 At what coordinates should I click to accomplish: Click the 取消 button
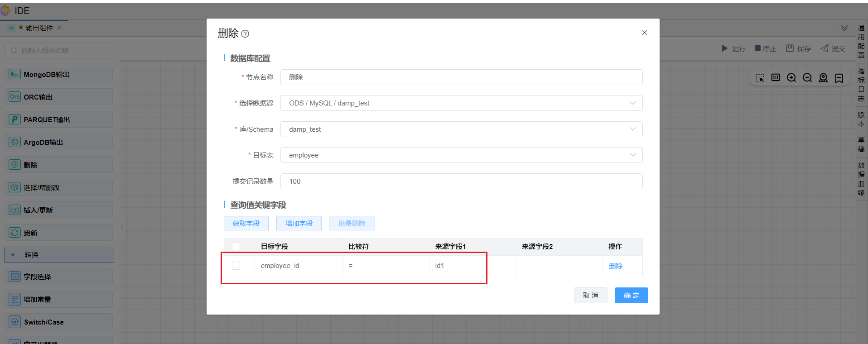pos(591,295)
